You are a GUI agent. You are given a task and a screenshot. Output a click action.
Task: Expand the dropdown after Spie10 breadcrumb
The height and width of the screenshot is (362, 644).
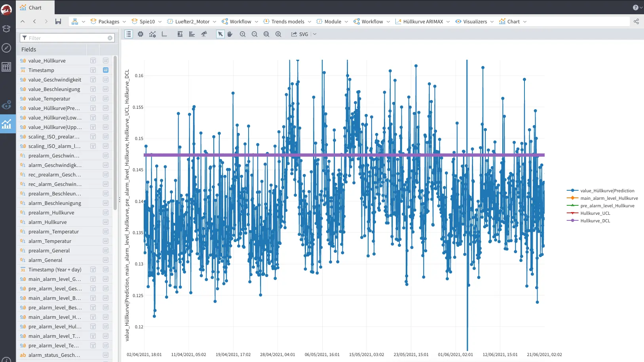click(x=160, y=22)
